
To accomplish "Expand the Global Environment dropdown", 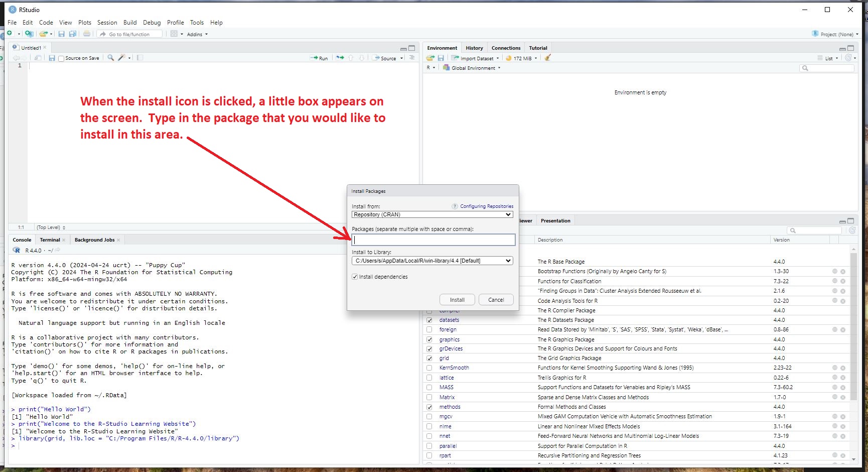I will [x=473, y=68].
